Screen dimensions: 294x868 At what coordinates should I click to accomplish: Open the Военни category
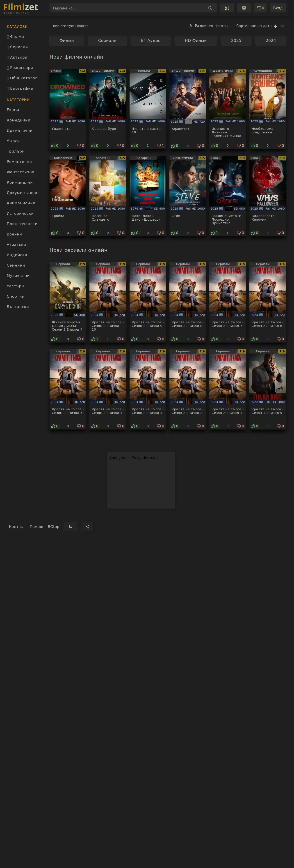(14, 235)
